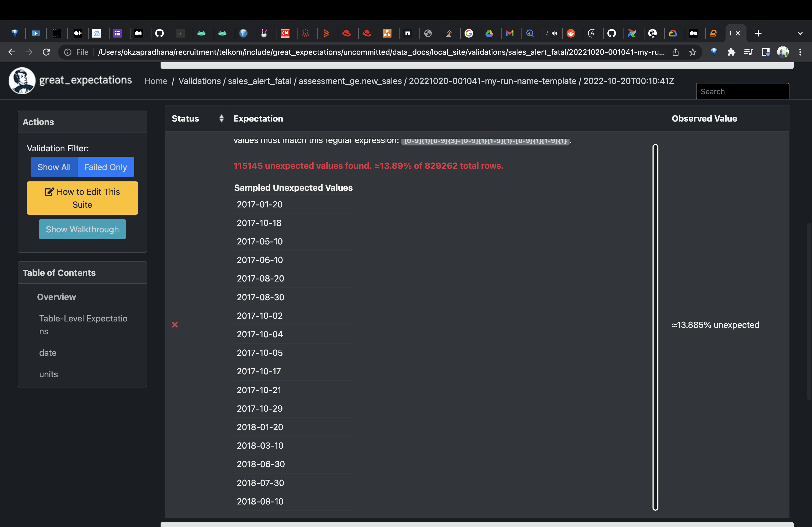Sort results by the Status column arrows
The width and height of the screenshot is (812, 527).
click(x=222, y=118)
